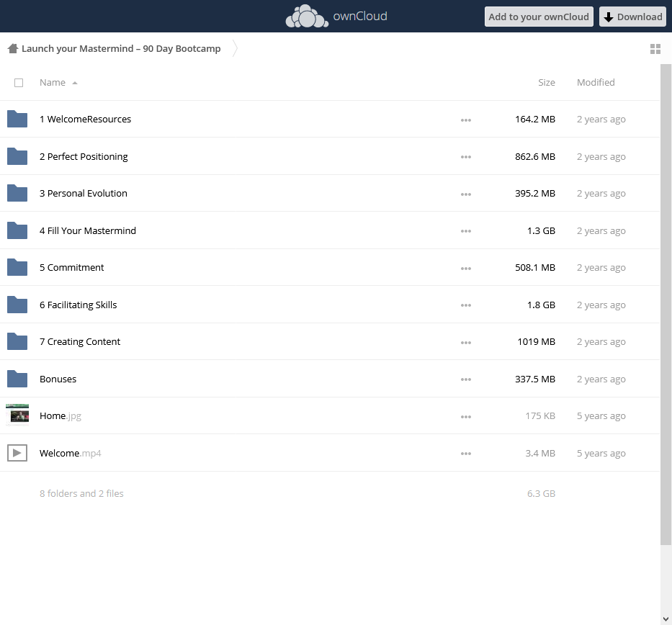Open the Home.jpg thumbnail preview
672x625 pixels.
17,414
